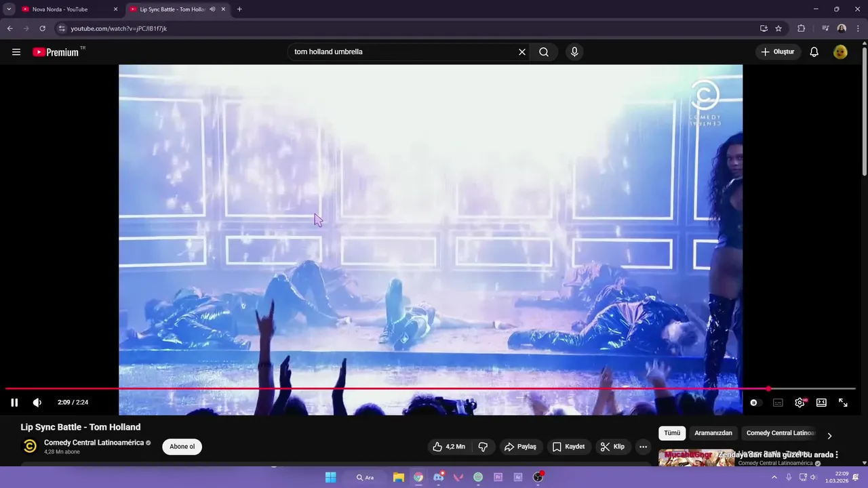The width and height of the screenshot is (868, 488).
Task: Click the youtube.com address bar URL
Action: pos(119,28)
